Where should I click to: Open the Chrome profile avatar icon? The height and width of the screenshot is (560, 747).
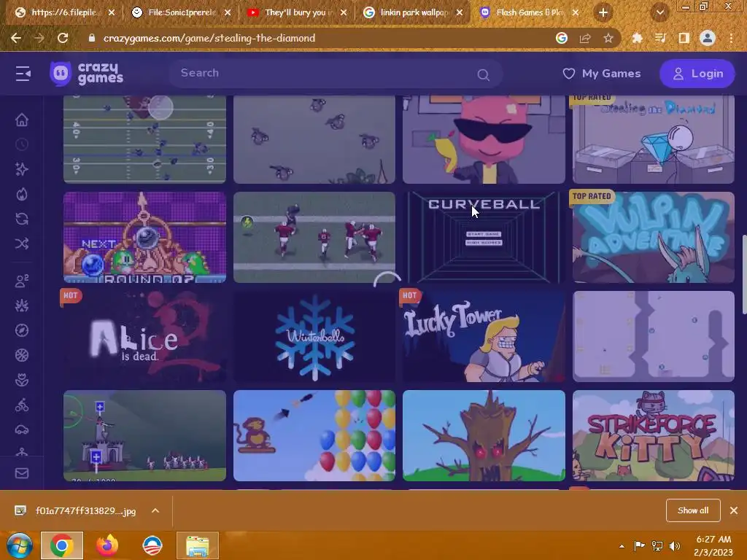708,38
